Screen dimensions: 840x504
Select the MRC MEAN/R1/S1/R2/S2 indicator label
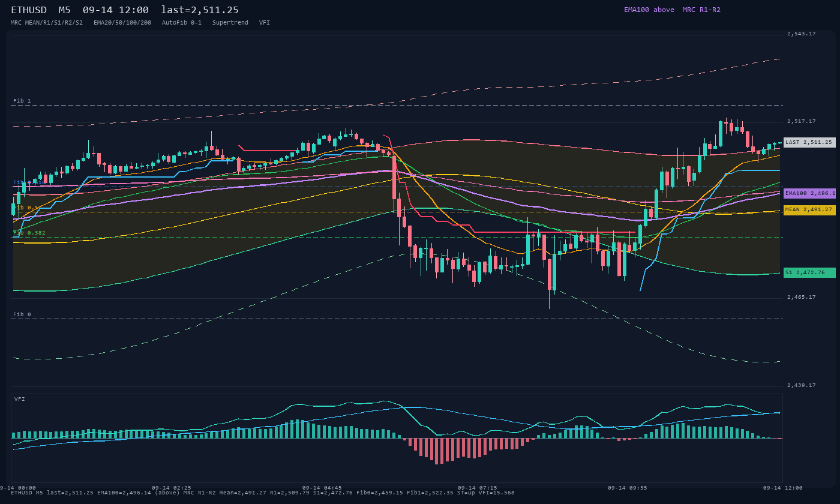47,23
